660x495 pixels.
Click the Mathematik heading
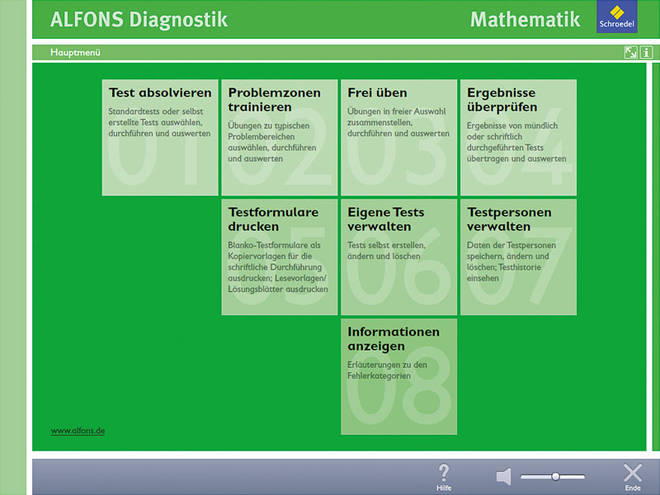[x=525, y=20]
